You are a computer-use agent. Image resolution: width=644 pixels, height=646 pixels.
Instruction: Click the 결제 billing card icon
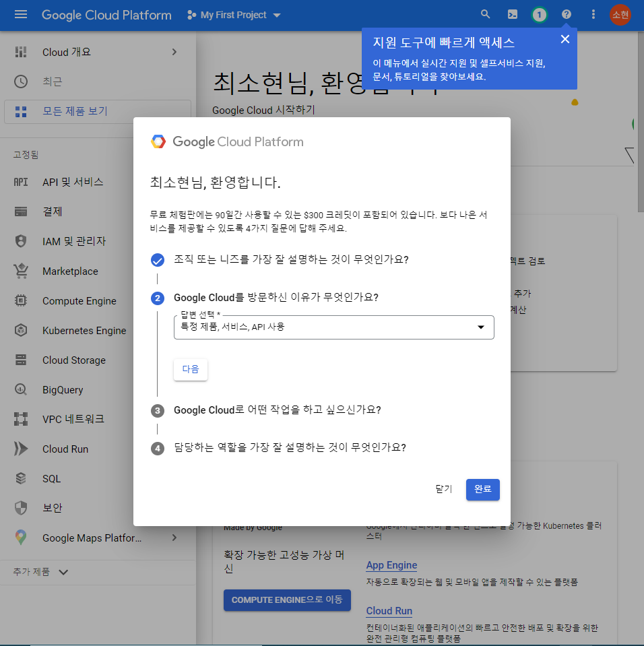tap(21, 212)
